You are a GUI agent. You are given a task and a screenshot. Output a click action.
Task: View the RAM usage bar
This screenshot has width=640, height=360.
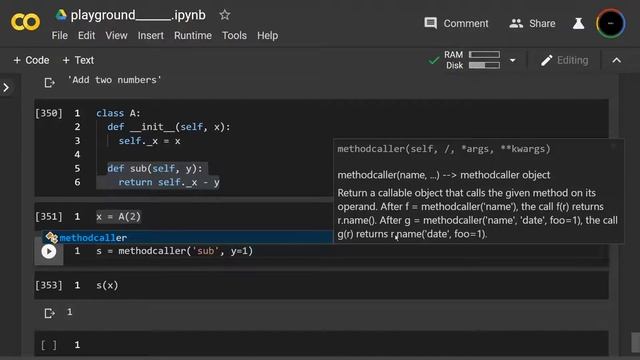pos(484,54)
